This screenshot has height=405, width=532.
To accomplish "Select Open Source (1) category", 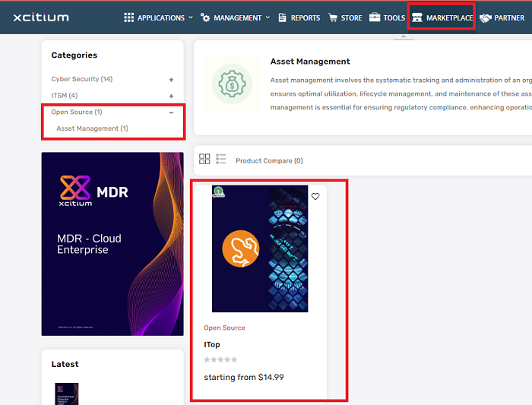I will 77,112.
